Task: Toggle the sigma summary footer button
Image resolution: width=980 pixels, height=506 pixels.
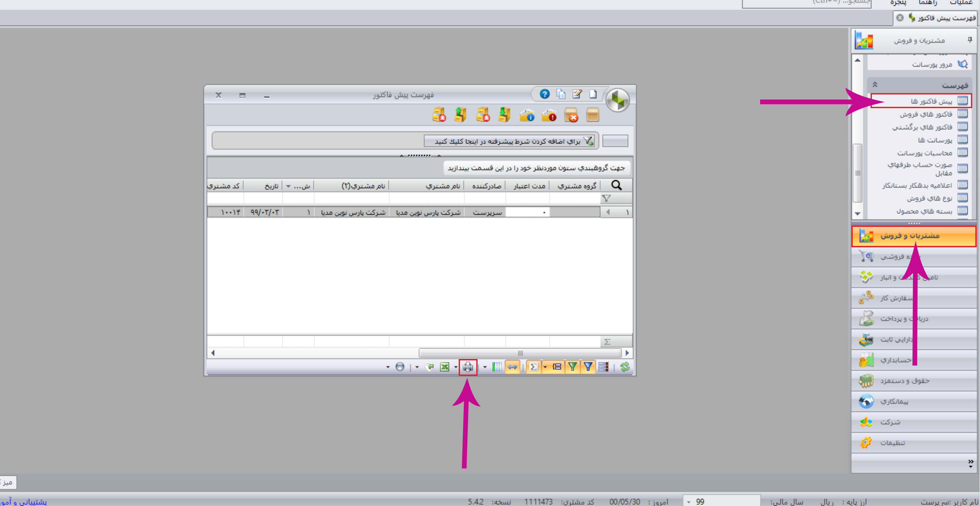Action: (x=534, y=367)
